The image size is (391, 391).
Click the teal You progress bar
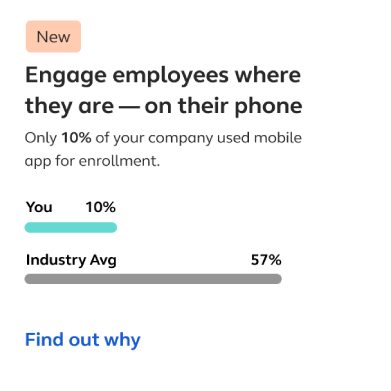71,228
